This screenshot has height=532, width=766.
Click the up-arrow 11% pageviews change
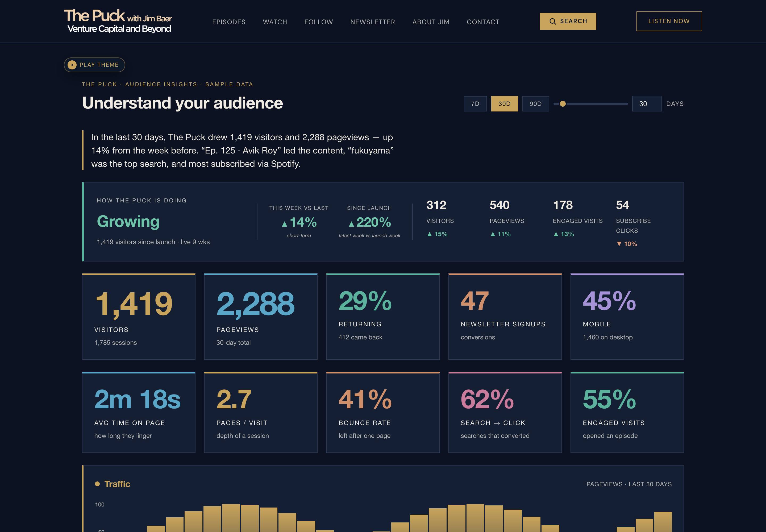pos(500,234)
